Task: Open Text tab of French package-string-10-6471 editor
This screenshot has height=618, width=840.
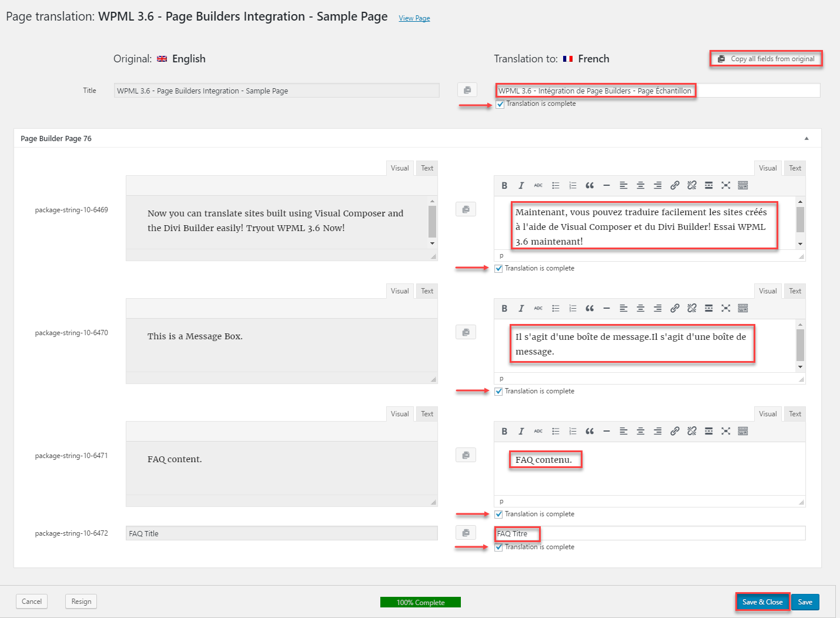Action: [795, 414]
